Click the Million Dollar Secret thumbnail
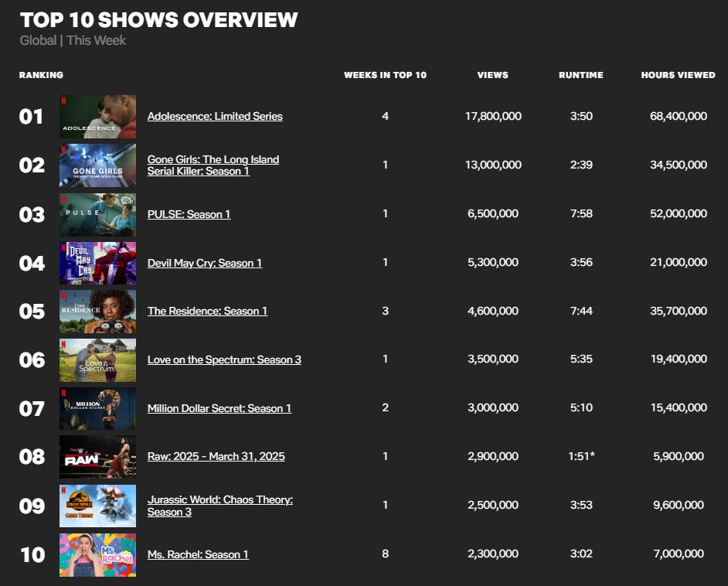Screen dimensions: 728x586 tap(97, 409)
